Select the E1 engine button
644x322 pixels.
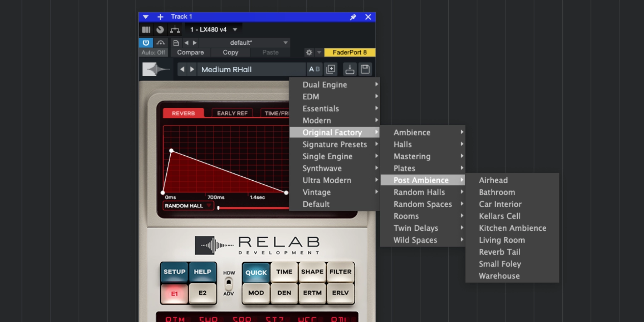click(x=174, y=293)
